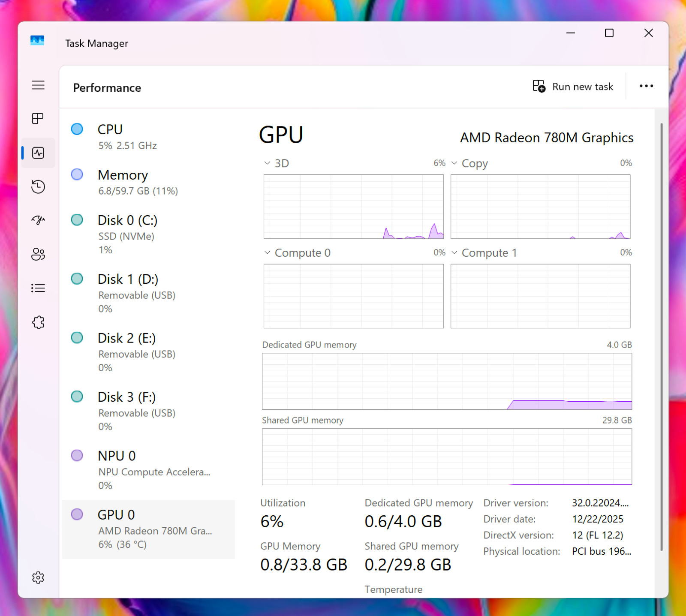Open the Startup apps page icon
Image resolution: width=686 pixels, height=616 pixels.
click(38, 220)
